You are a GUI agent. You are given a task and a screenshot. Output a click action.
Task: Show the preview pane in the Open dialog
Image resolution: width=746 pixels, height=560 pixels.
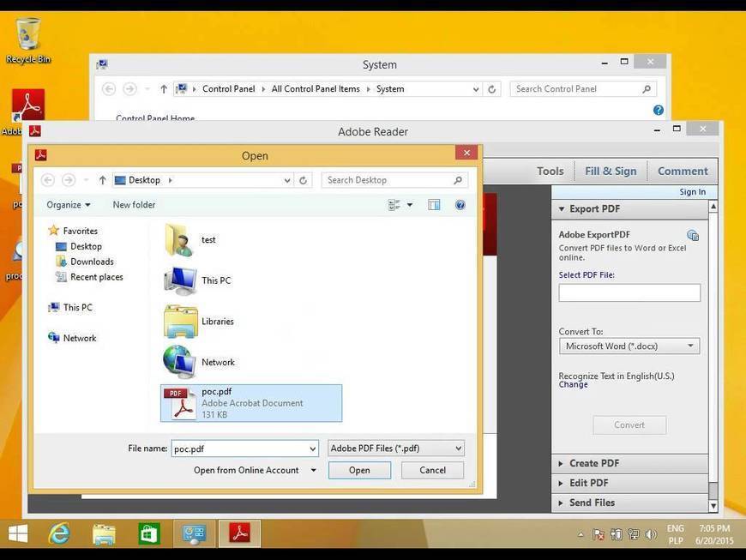pos(434,205)
